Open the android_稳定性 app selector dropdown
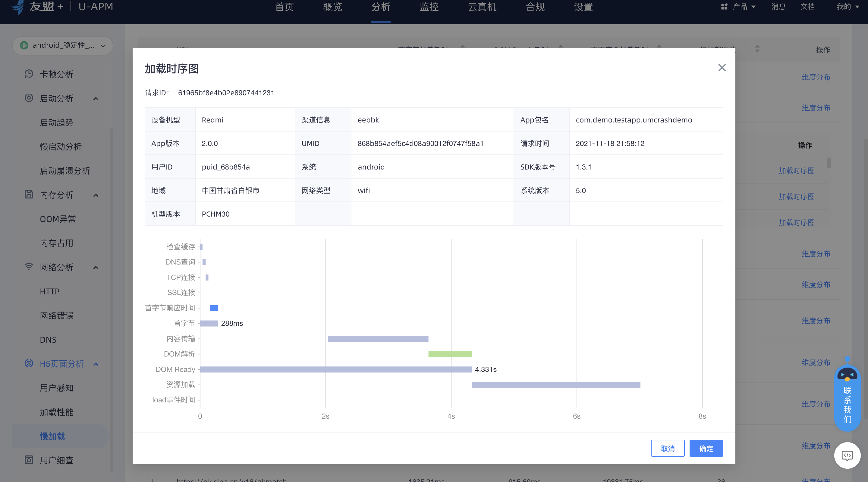This screenshot has width=868, height=482. (63, 45)
